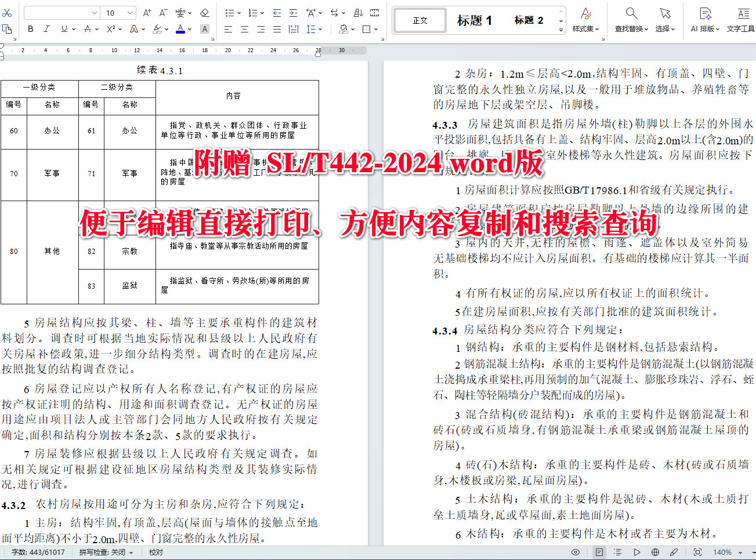This screenshot has height=560, width=756.
Task: Open the font size dropdown
Action: click(130, 12)
